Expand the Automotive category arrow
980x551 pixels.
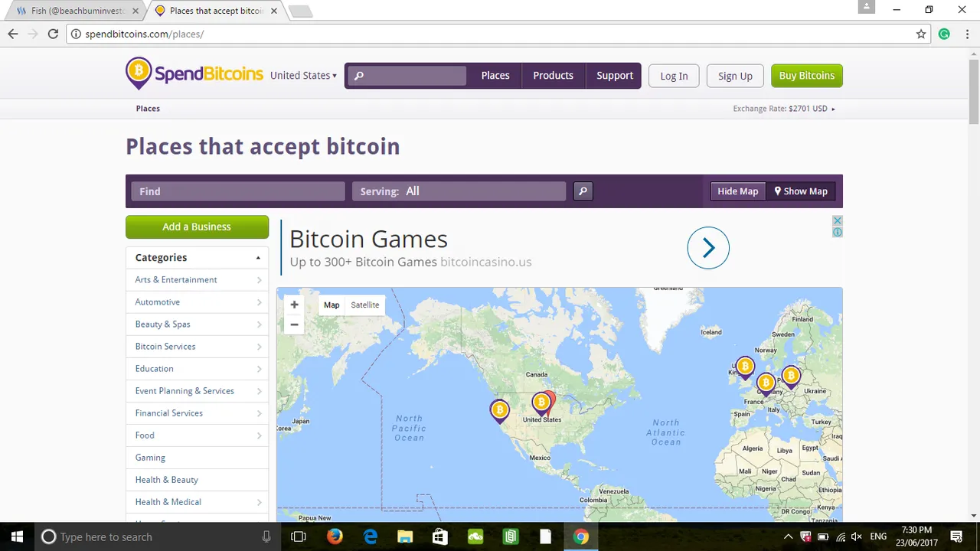coord(259,302)
